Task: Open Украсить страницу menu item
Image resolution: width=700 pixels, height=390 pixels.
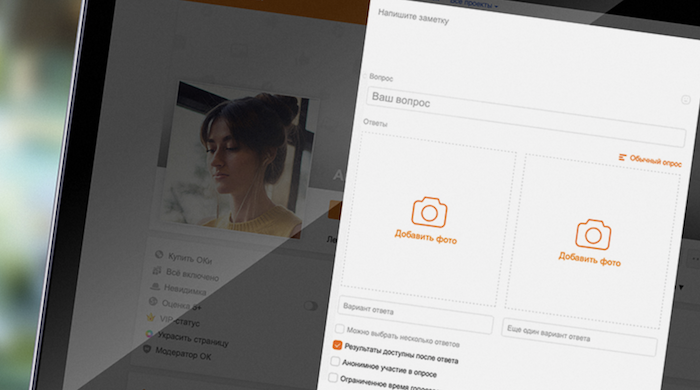Action: point(193,339)
